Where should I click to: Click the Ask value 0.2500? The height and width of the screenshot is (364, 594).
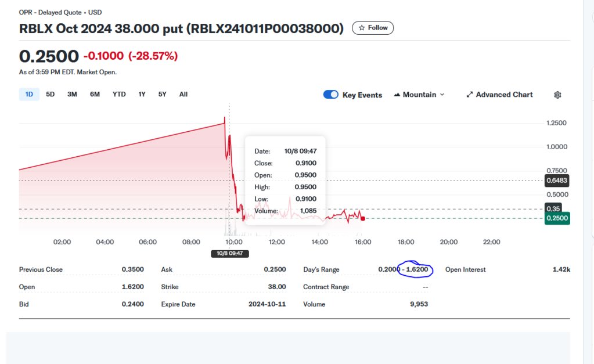(275, 269)
